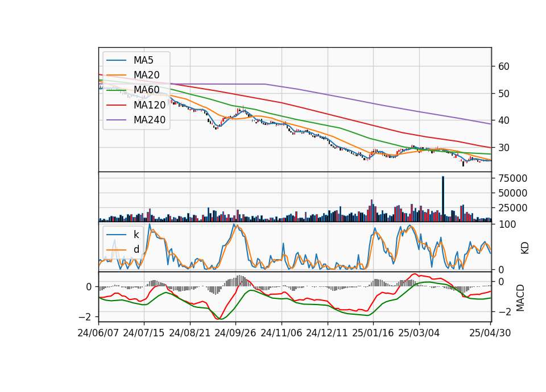Click the 25/03/04 date axis label
The image size is (546, 392).
click(419, 333)
